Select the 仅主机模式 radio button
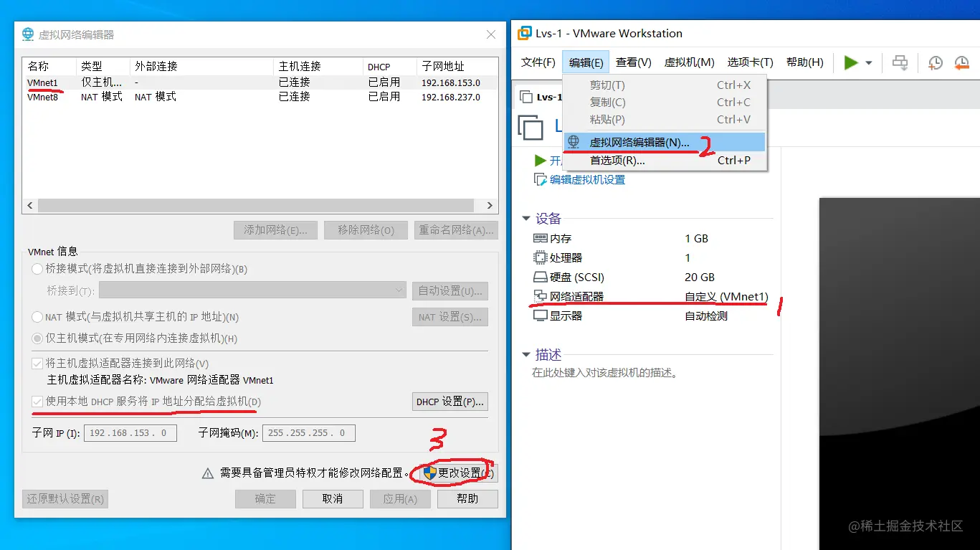Image resolution: width=980 pixels, height=550 pixels. 37,338
